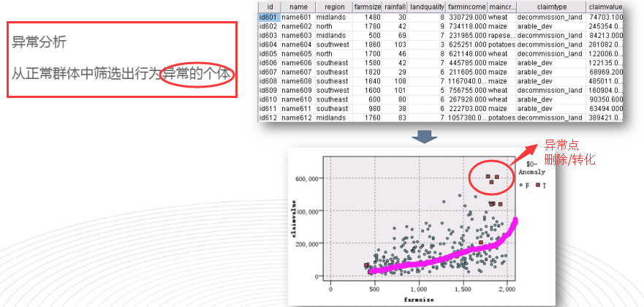Click the southwest region in the id609 row
Viewport: 644px width, 307px height.
[334, 91]
